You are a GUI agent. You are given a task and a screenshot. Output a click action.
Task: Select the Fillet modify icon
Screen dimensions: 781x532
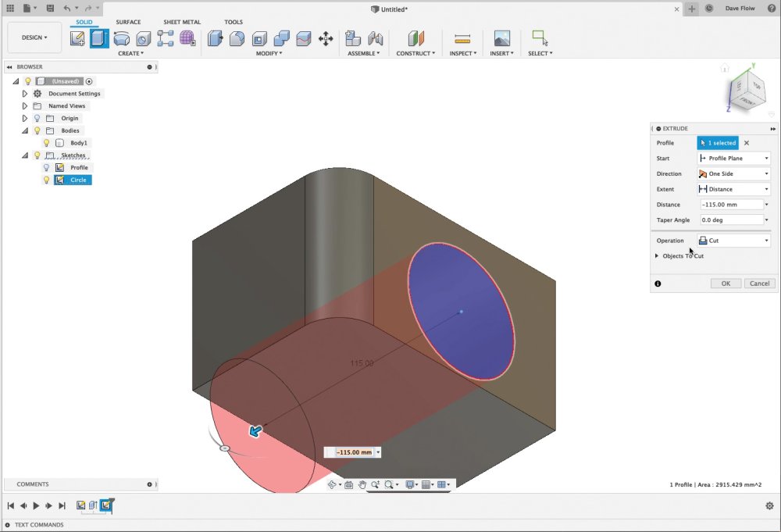tap(237, 38)
